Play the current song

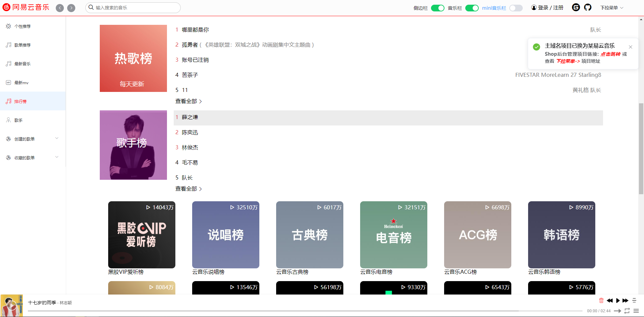pyautogui.click(x=617, y=301)
